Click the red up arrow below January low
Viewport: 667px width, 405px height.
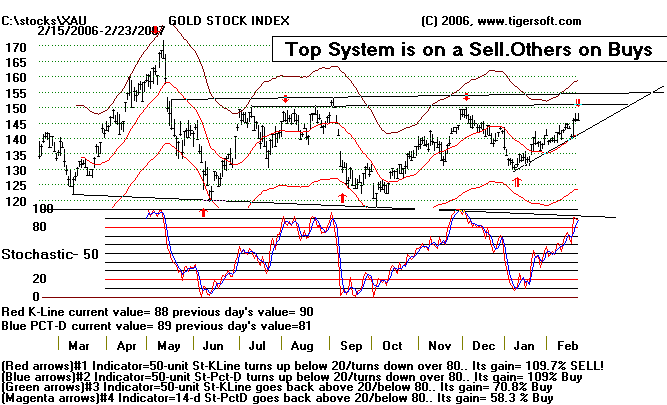click(515, 184)
